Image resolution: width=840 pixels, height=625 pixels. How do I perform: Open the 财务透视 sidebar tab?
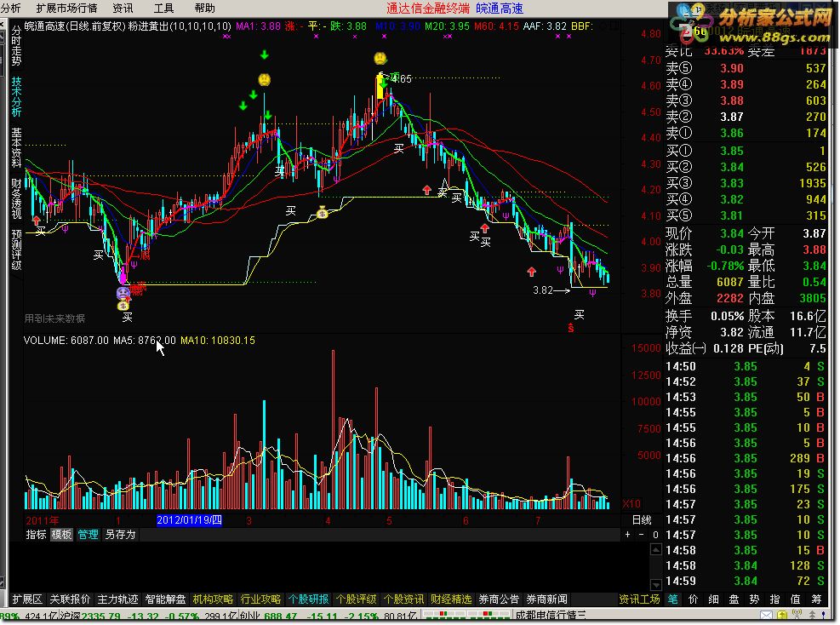coord(16,199)
